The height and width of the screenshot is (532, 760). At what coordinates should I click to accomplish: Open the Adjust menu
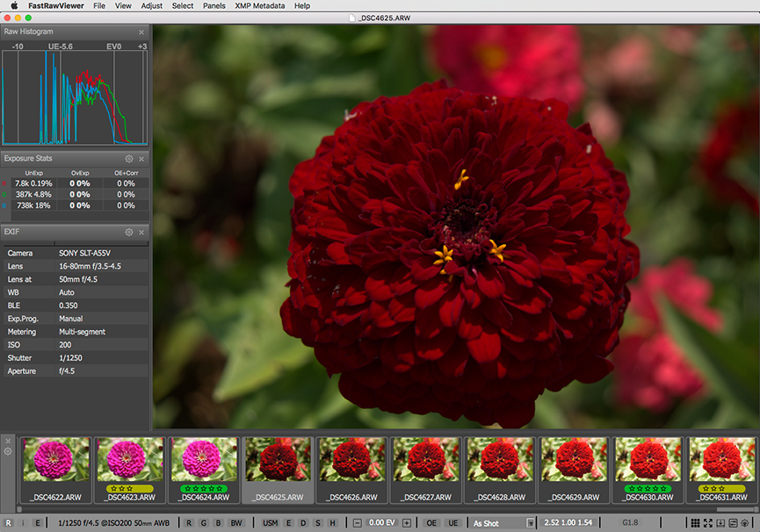coord(151,5)
